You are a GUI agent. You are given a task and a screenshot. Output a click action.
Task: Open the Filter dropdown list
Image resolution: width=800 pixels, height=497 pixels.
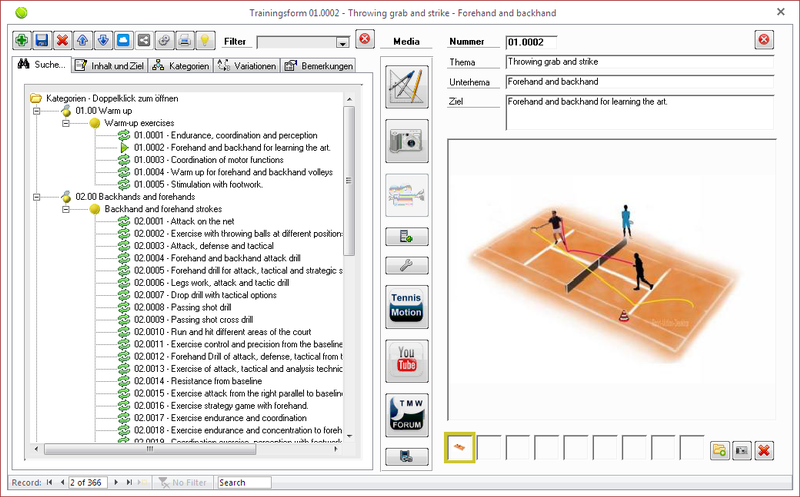coord(342,42)
